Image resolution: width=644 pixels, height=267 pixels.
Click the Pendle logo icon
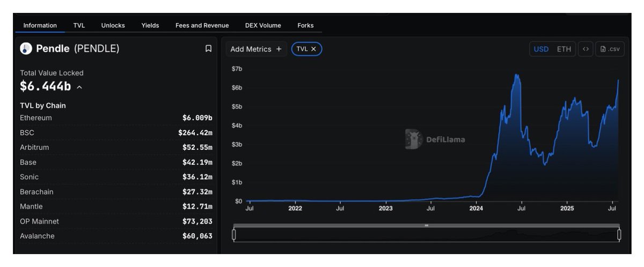pyautogui.click(x=26, y=49)
